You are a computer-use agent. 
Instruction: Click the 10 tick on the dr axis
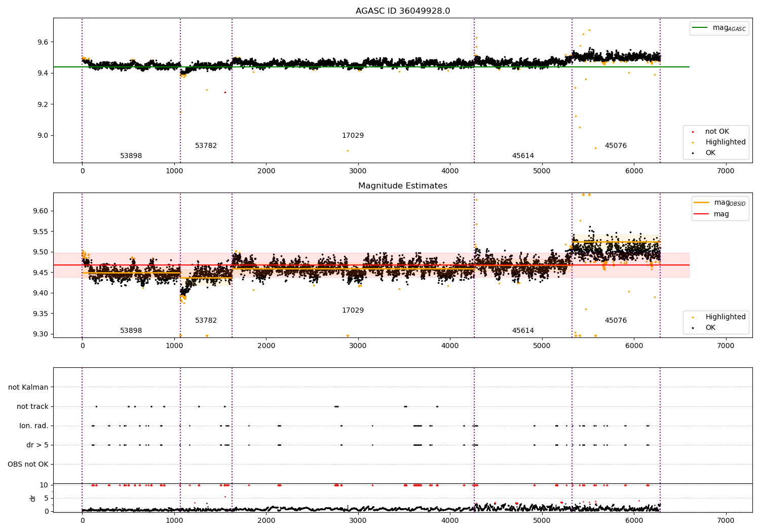tap(44, 485)
